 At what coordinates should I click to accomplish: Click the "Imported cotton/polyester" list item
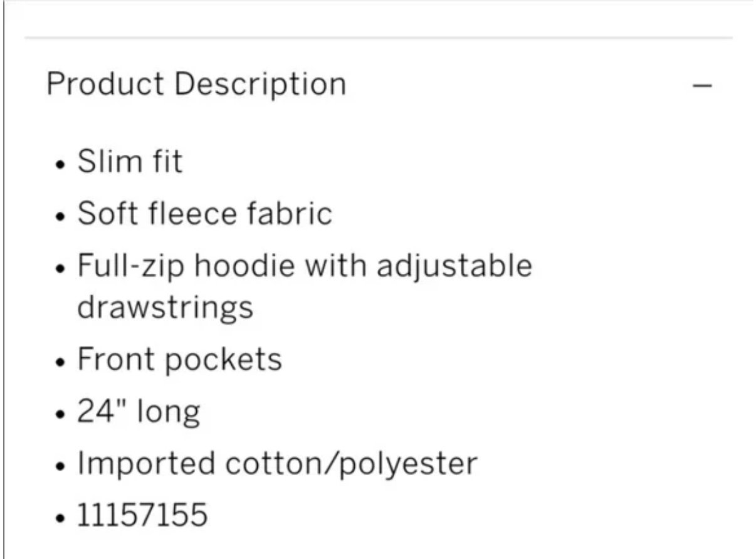tap(277, 464)
